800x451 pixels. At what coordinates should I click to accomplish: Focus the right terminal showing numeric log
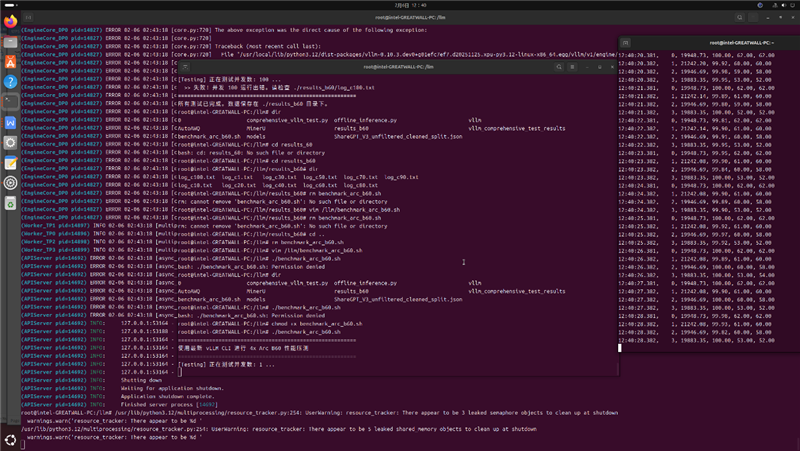(710, 200)
